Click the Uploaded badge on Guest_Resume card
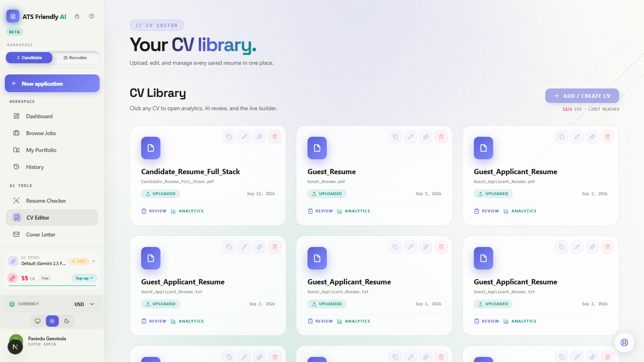 (326, 194)
